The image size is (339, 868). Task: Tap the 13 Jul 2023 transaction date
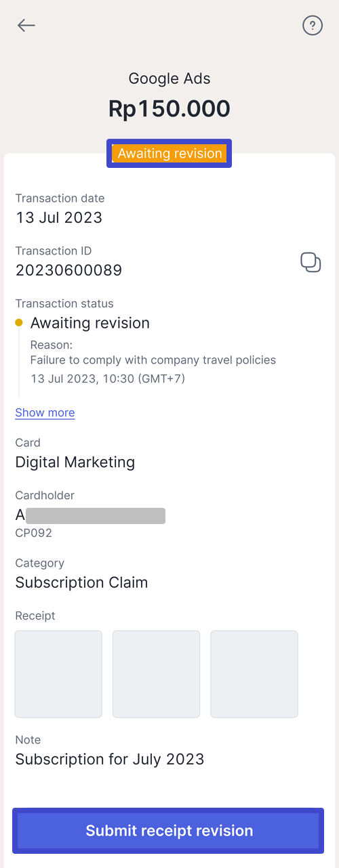coord(59,217)
